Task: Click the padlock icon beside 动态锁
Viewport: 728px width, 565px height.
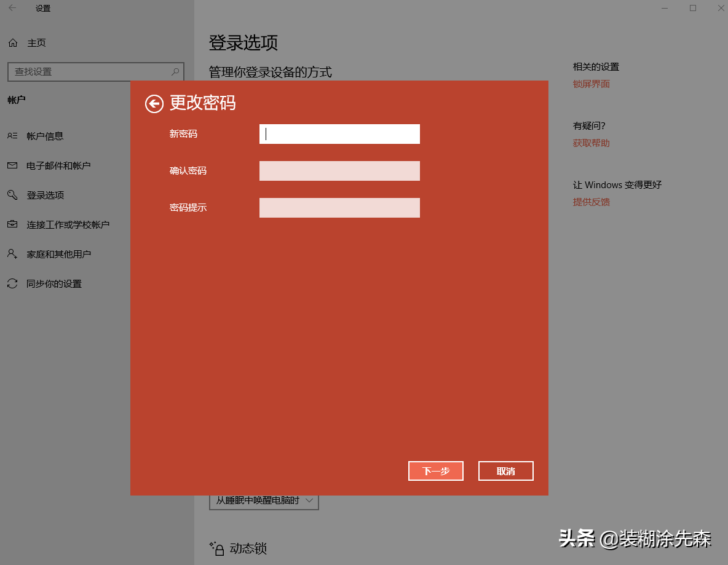Action: [x=218, y=549]
